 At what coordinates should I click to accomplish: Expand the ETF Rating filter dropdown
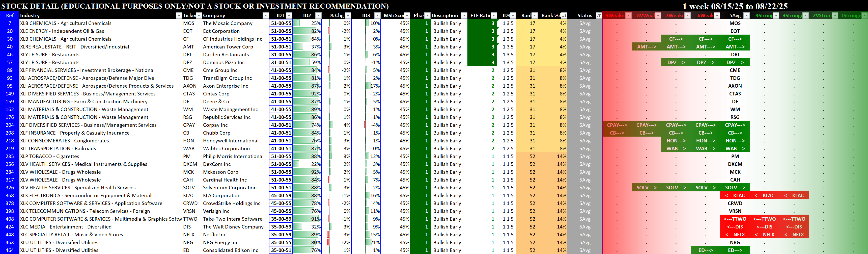(x=494, y=15)
